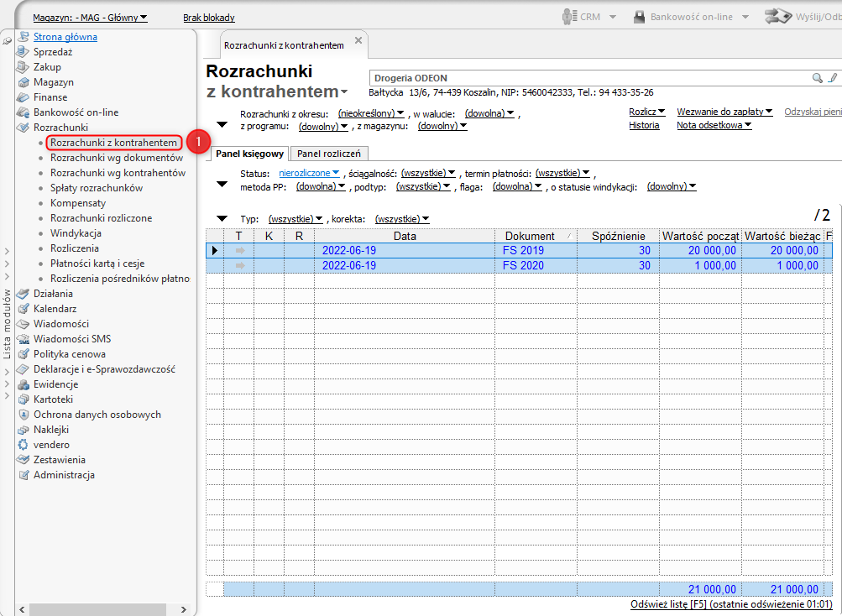Click the Sprzedaż module icon in sidebar

[x=24, y=52]
